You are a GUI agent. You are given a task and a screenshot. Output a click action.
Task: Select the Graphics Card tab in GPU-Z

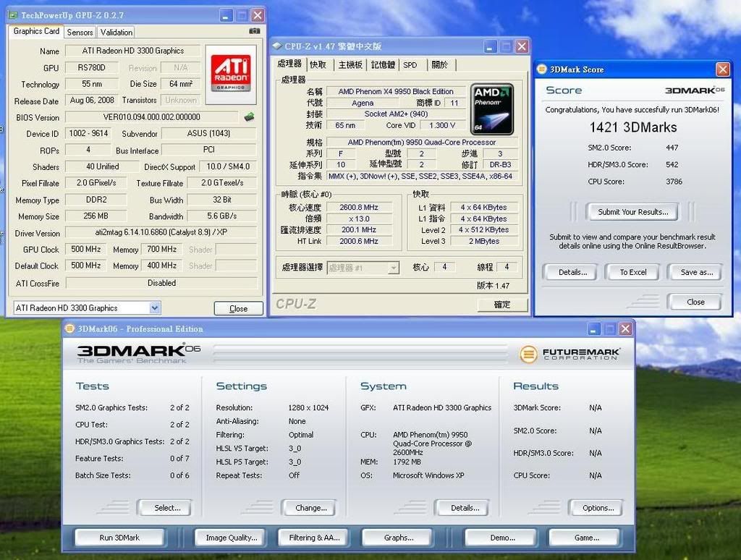click(36, 31)
